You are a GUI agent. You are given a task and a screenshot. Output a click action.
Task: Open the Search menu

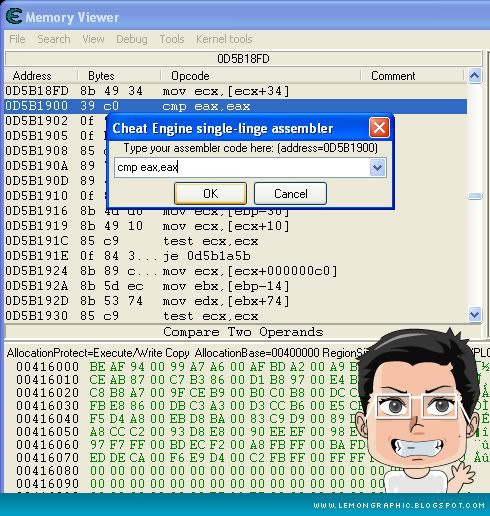pyautogui.click(x=54, y=39)
